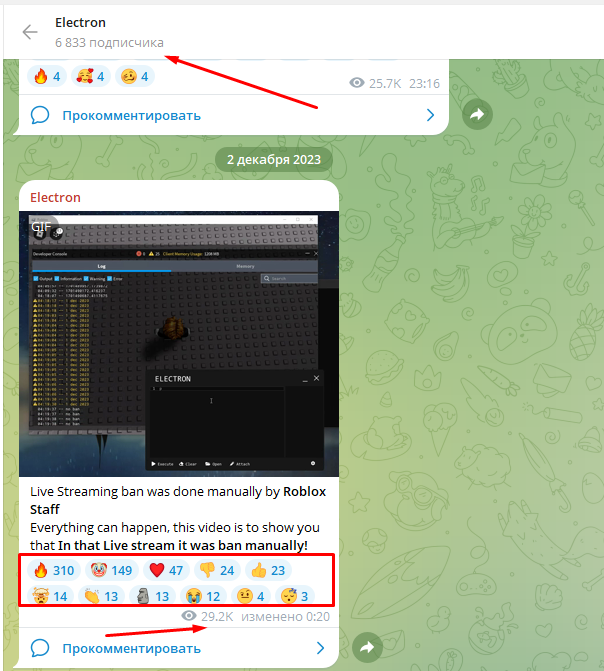Play the Electron GIF preview
Image resolution: width=604 pixels, height=671 pixels.
tap(178, 343)
